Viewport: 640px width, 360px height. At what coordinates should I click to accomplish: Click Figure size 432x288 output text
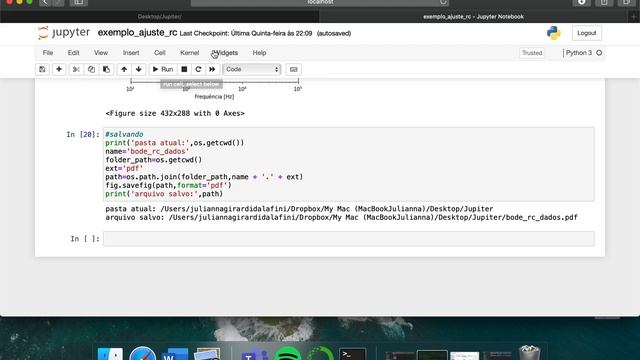point(175,113)
